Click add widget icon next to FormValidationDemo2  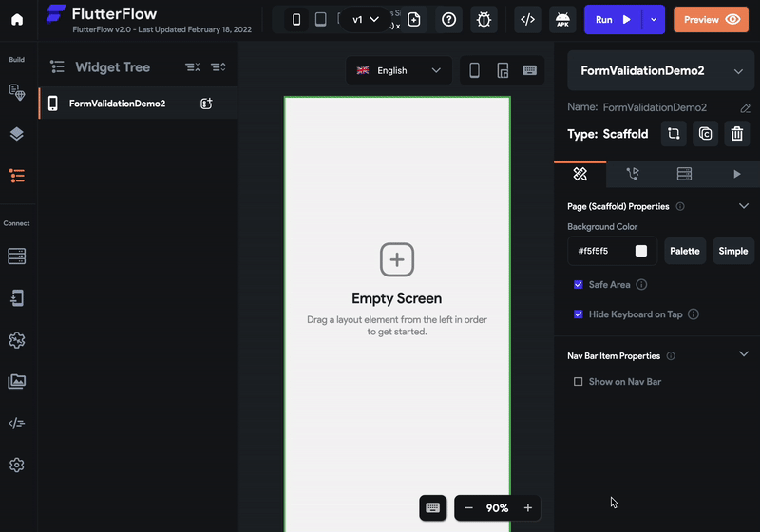[206, 104]
